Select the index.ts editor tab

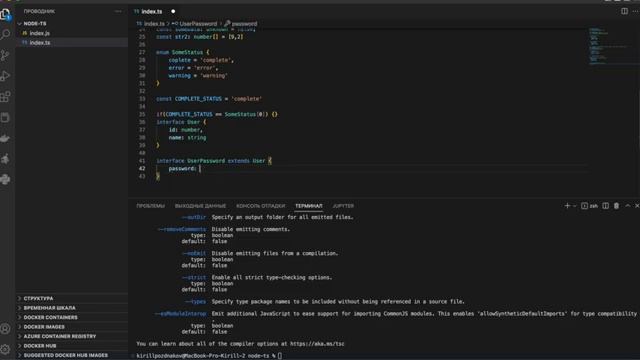pos(151,11)
